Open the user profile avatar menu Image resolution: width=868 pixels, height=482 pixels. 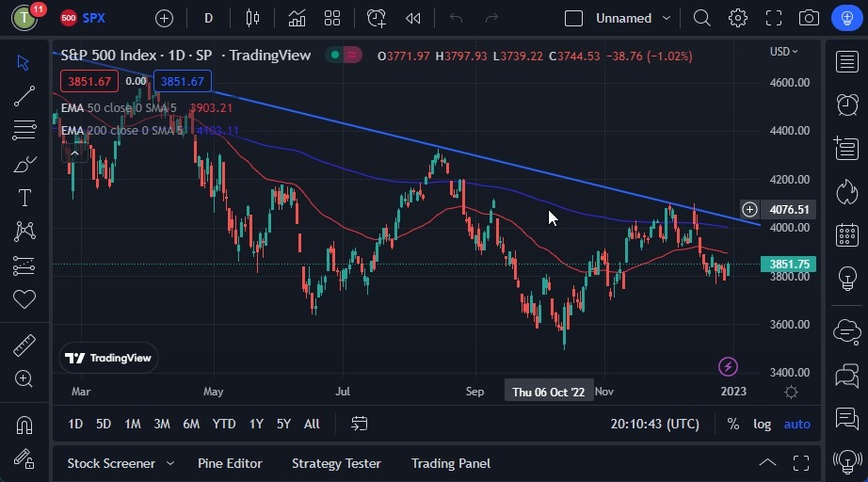point(24,18)
